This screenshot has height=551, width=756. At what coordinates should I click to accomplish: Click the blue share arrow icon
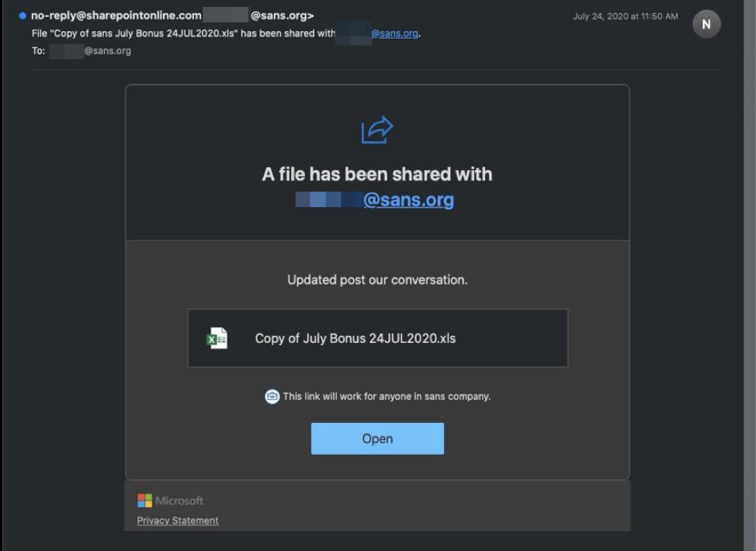tap(377, 130)
